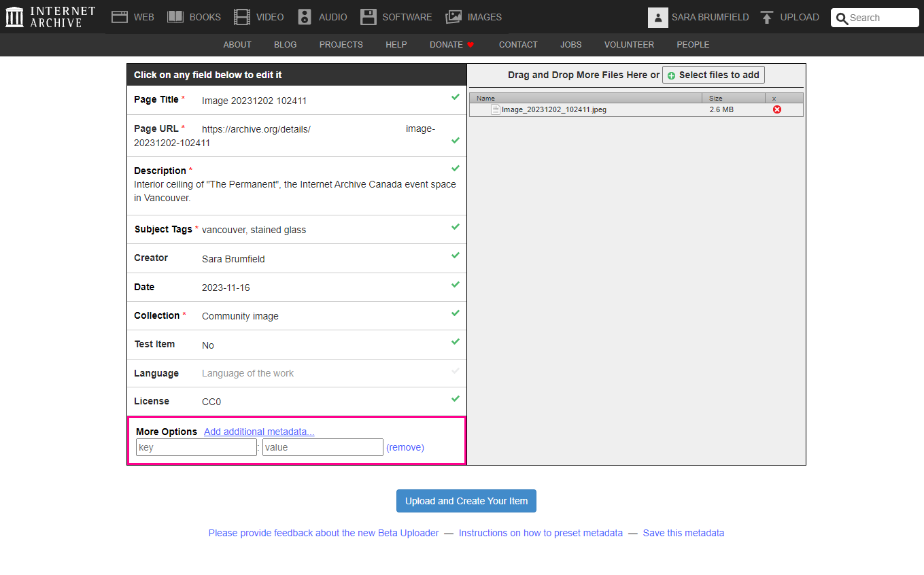Open the Software floppy disk icon
The height and width of the screenshot is (575, 924).
(368, 17)
